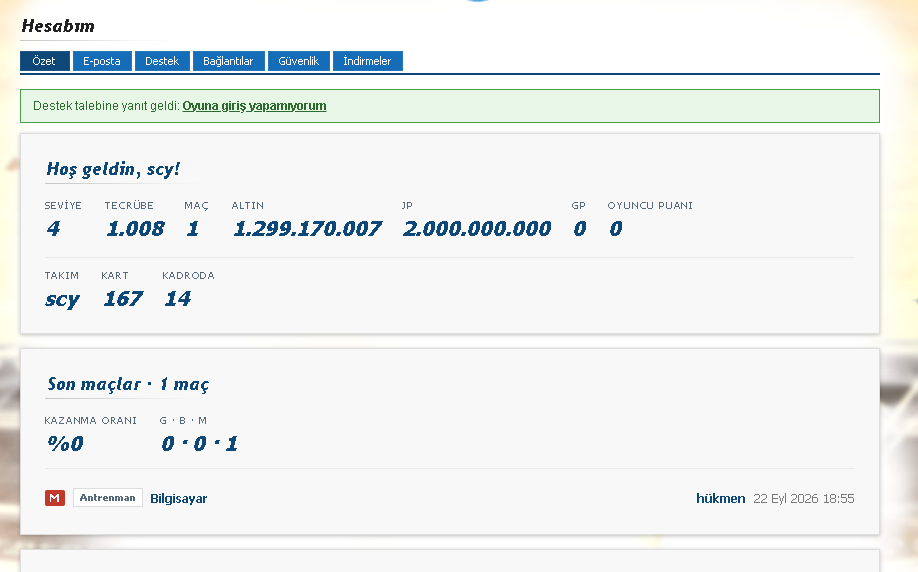
Task: Click the OYUNCU PUANI label
Action: pos(650,205)
